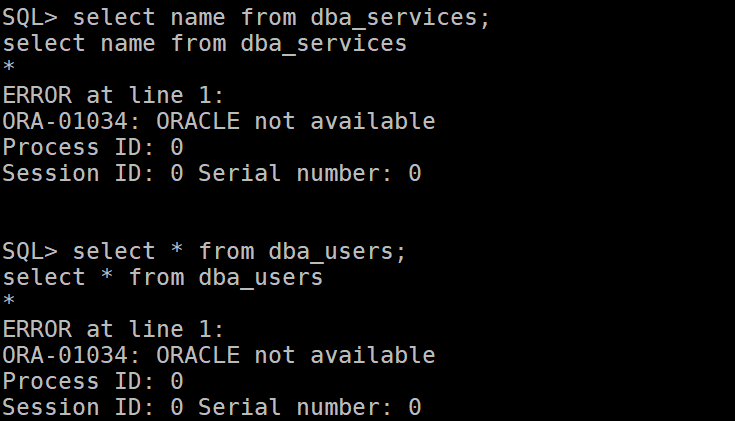
Task: Click the last 'Serial number: 0' text
Action: coord(309,407)
